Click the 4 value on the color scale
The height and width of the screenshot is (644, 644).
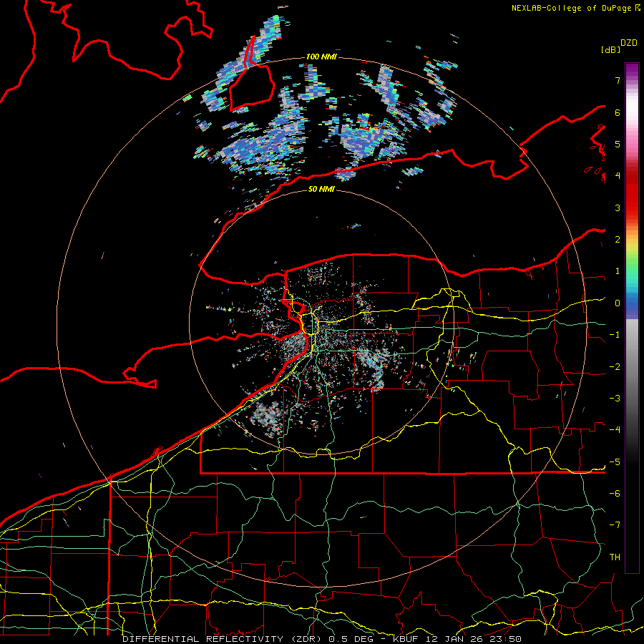click(x=618, y=176)
